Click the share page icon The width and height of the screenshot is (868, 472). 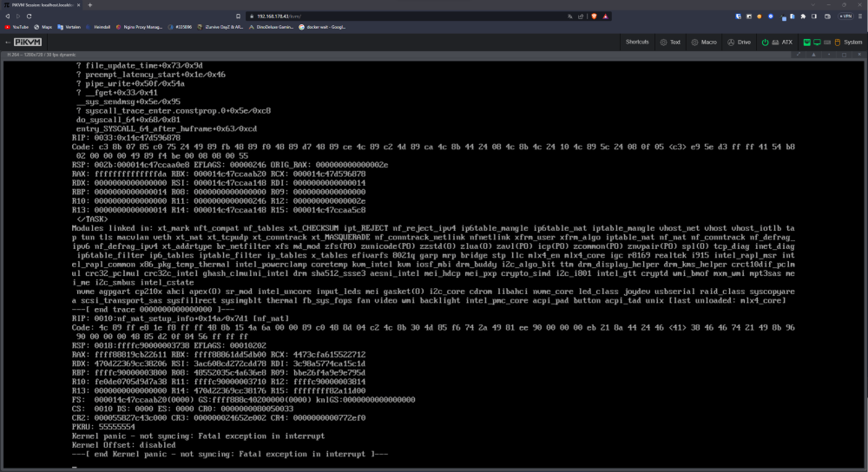tap(581, 16)
